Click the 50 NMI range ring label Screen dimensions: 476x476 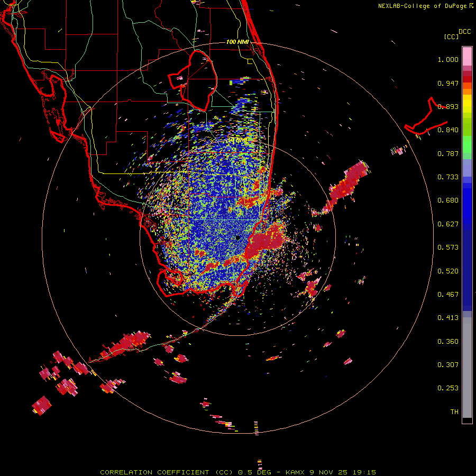click(x=237, y=140)
